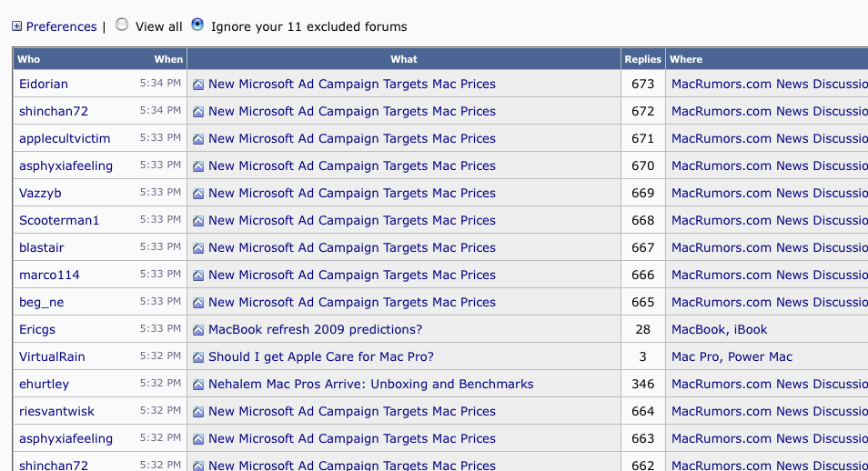Click post icon next to VirtualRain's Apple Care thread
The width and height of the screenshot is (868, 471).
click(x=198, y=357)
